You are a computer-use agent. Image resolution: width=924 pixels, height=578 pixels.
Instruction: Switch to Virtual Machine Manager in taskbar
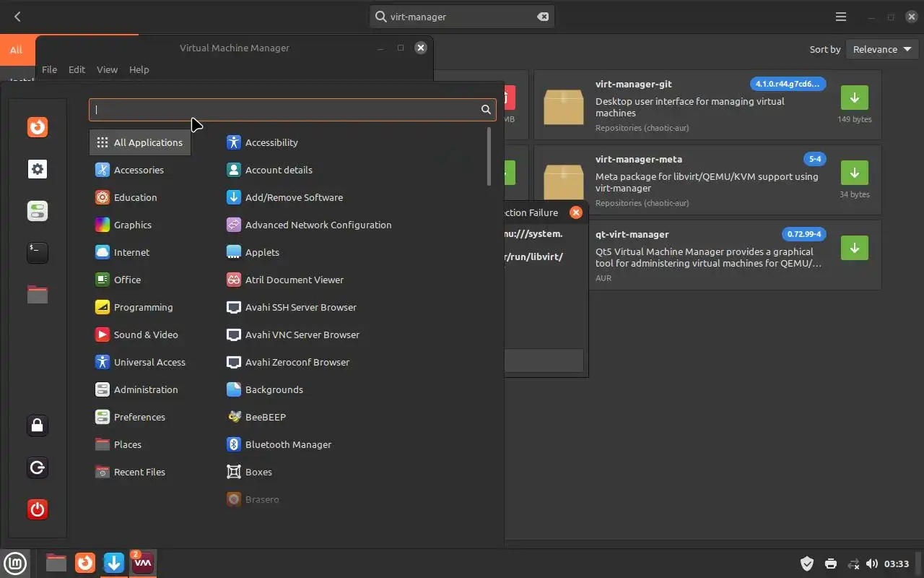142,563
